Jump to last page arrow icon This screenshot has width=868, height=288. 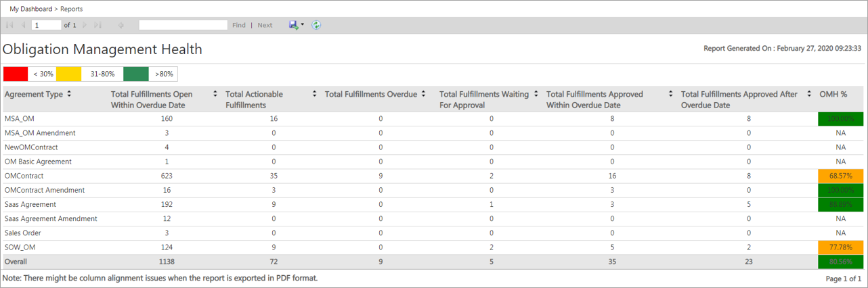97,25
